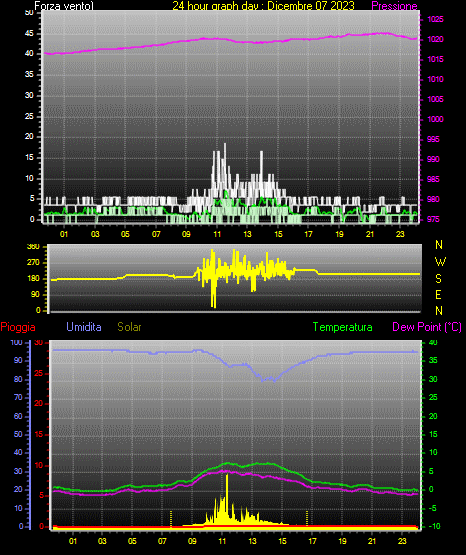The height and width of the screenshot is (555, 466).
Task: Click the -5 value on green temperature axis
Action: [x=433, y=508]
